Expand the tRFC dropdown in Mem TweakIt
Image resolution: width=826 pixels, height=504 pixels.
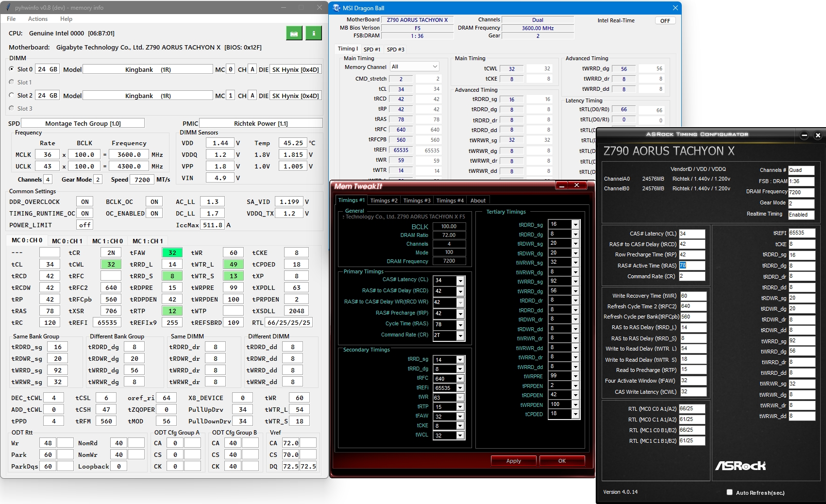[x=460, y=379]
